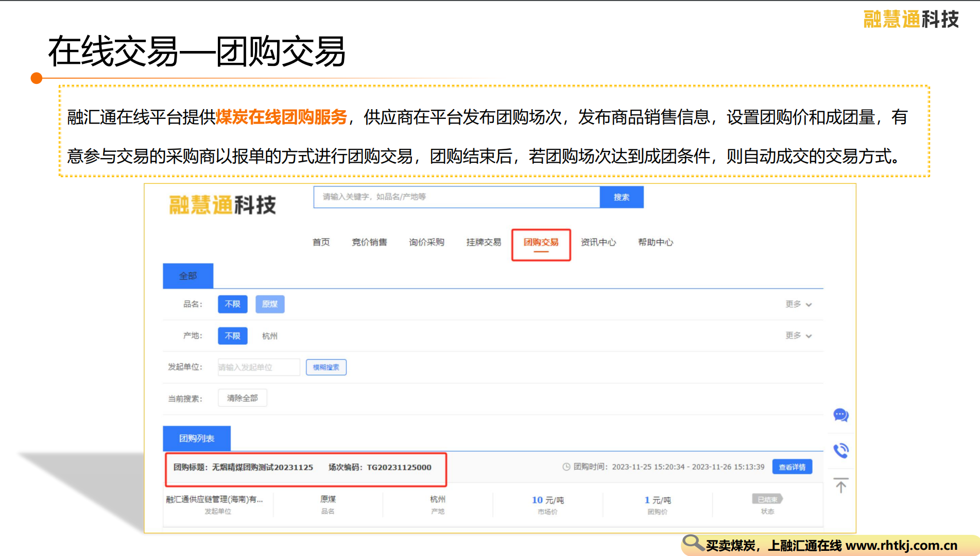Click the 已结束 status tag
This screenshot has width=980, height=556.
[767, 499]
